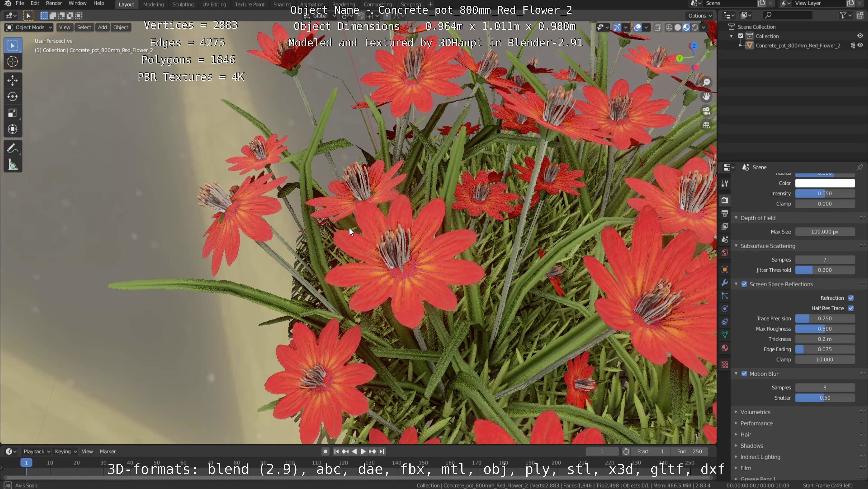Click Play animation button
868x489 pixels.
(363, 451)
